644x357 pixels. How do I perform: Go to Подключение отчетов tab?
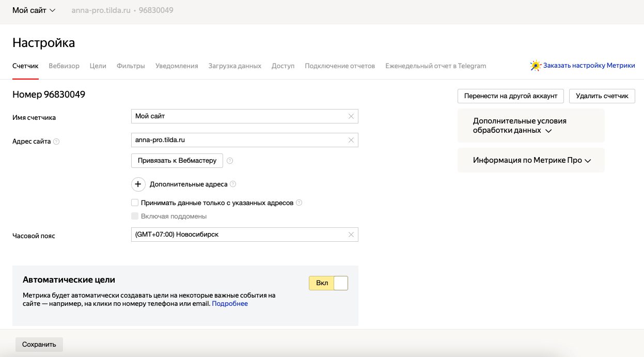(x=340, y=66)
